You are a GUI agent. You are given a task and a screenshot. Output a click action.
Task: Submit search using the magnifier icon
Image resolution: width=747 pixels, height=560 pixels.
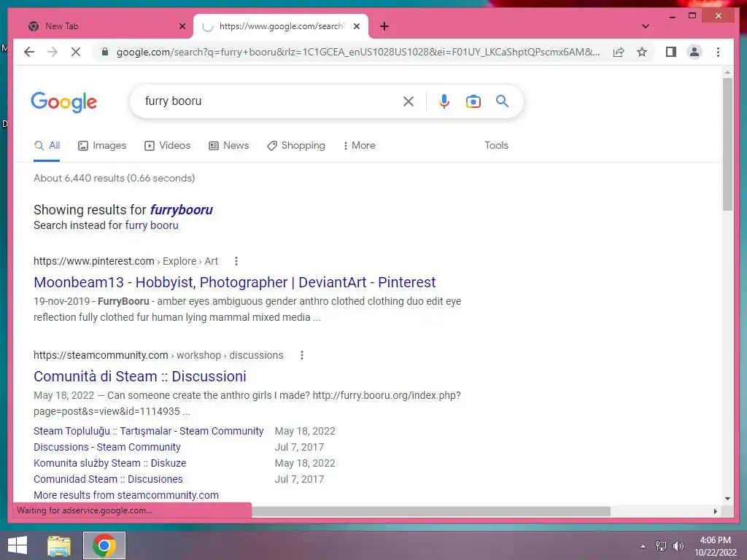click(x=502, y=101)
